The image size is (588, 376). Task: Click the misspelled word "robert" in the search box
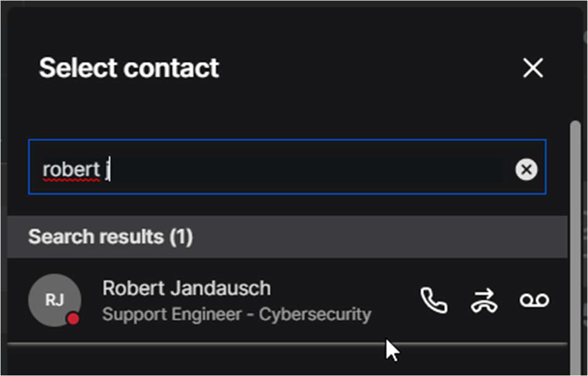(x=71, y=170)
